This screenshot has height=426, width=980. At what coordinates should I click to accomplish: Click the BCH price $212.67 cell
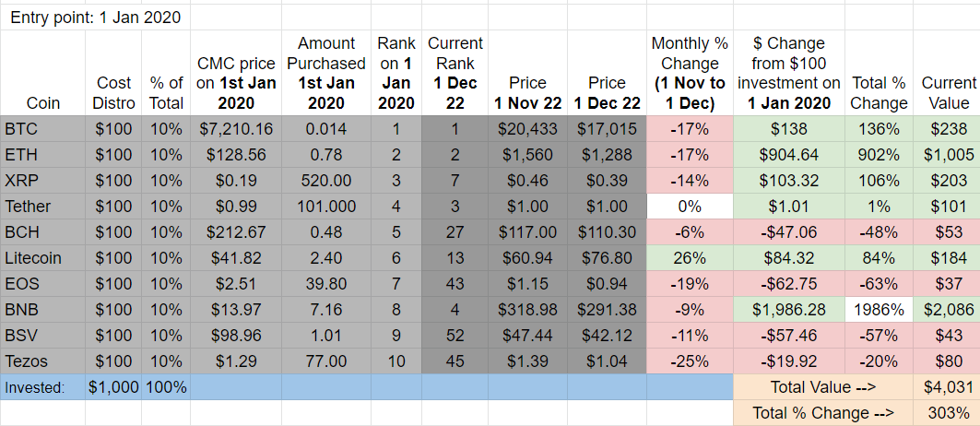point(236,232)
